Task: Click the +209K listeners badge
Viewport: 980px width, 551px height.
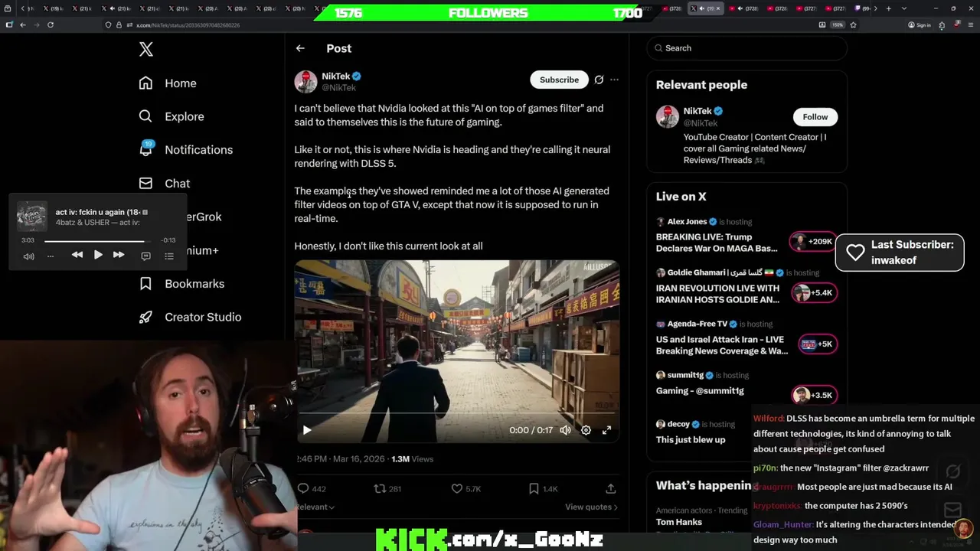Action: (813, 242)
